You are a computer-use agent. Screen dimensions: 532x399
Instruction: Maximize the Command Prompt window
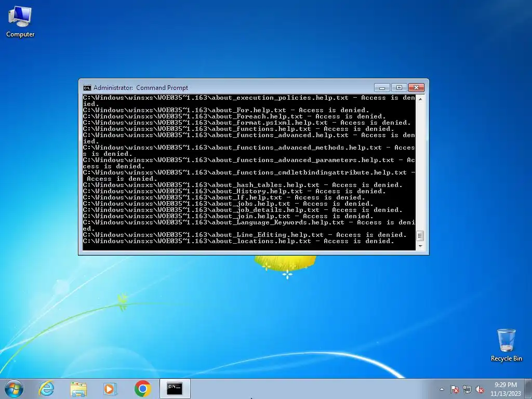point(400,87)
